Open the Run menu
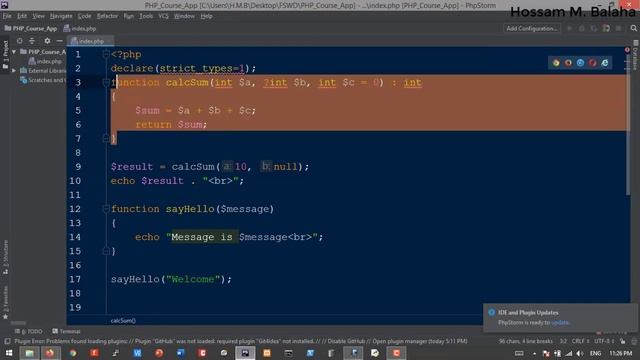Screen dimensions: 640x360 129,16
